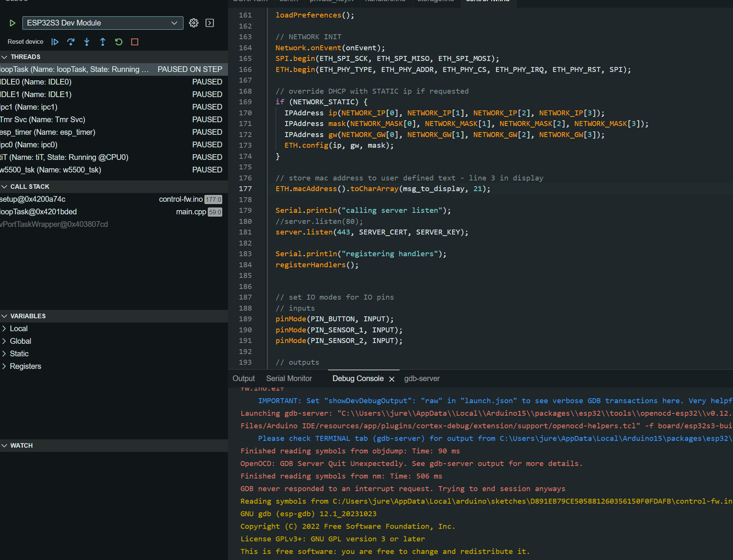Restart the debug session icon

118,42
